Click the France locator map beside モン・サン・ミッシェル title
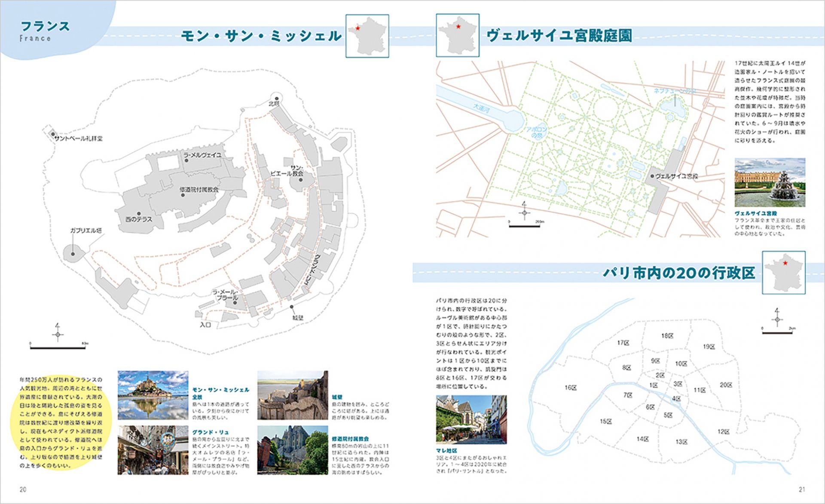 367,36
